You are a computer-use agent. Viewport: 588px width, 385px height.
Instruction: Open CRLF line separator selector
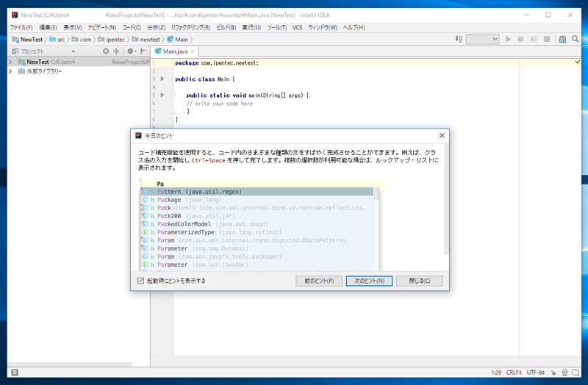pyautogui.click(x=514, y=373)
